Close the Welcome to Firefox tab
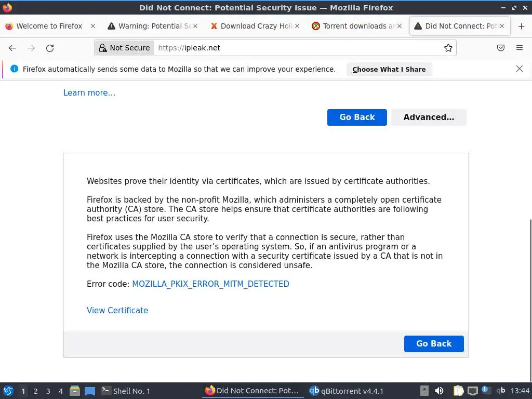 (x=93, y=26)
